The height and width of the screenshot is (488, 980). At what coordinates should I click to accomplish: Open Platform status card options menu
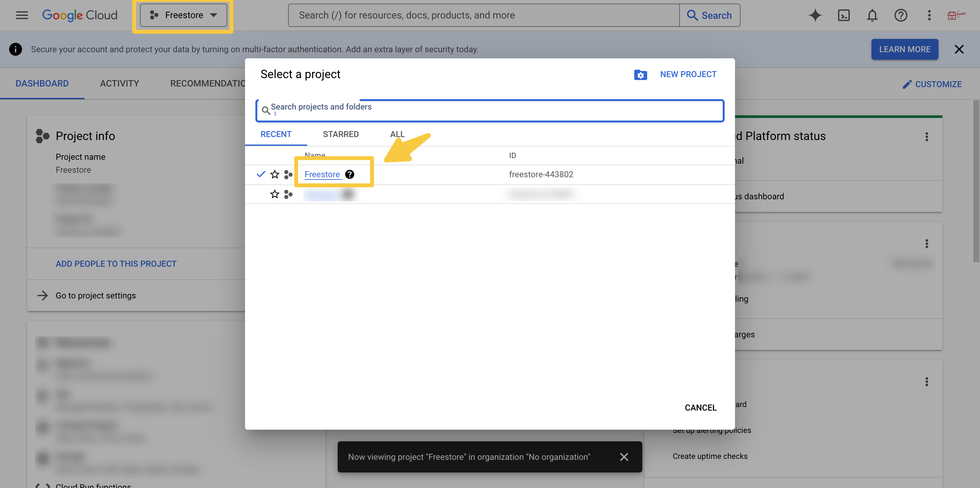(927, 136)
